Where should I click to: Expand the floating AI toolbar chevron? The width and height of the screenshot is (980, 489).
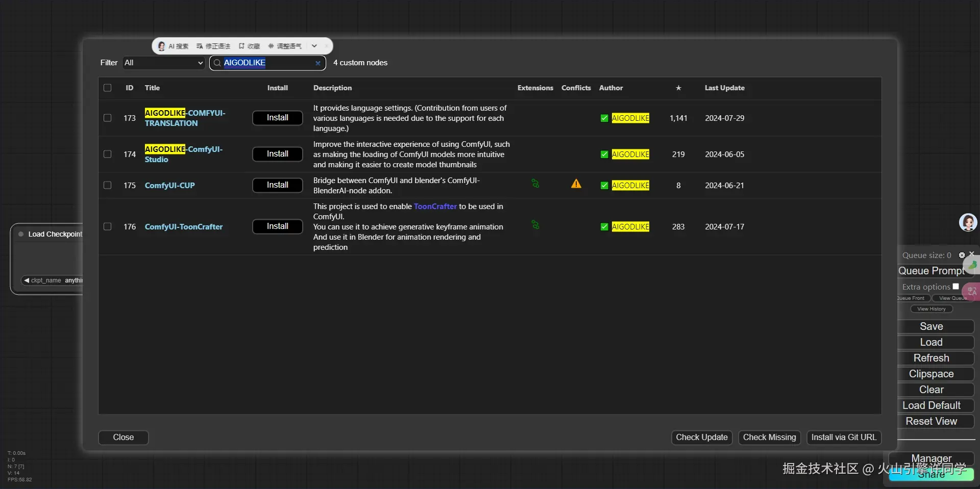click(x=314, y=46)
